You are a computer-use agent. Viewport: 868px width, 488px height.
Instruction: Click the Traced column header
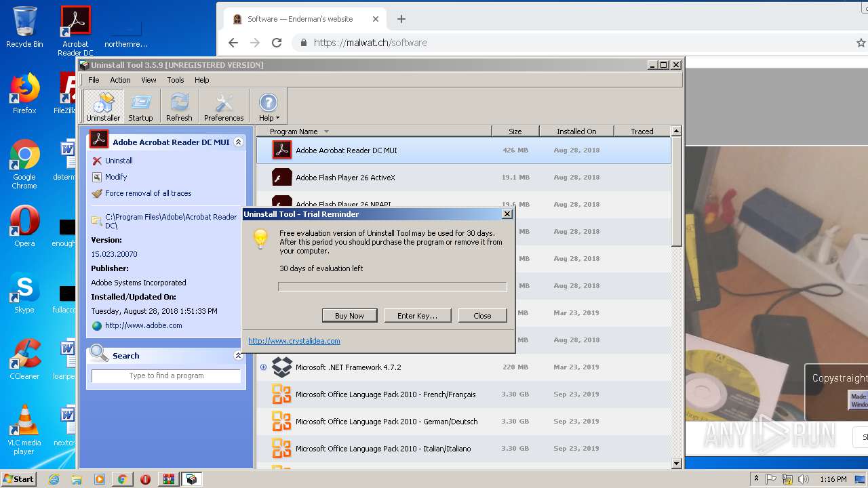642,131
